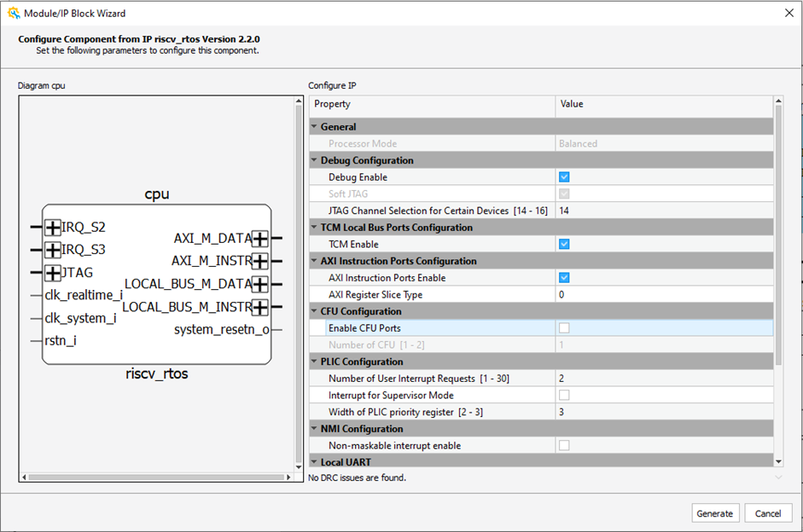Viewport: 803px width, 532px height.
Task: Click diagram scroll left arrow
Action: pyautogui.click(x=24, y=477)
